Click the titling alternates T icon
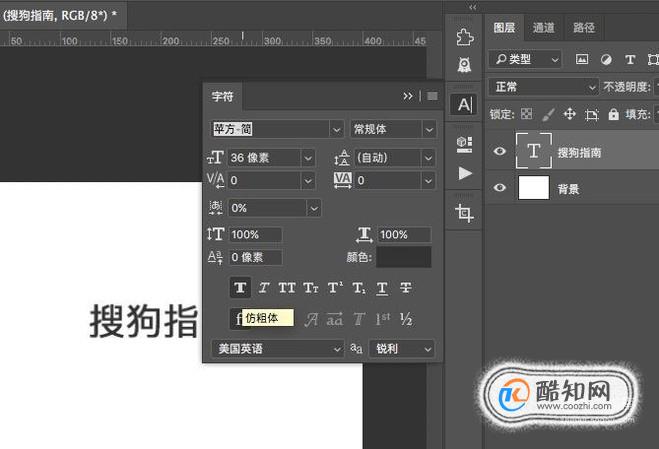 [x=358, y=320]
